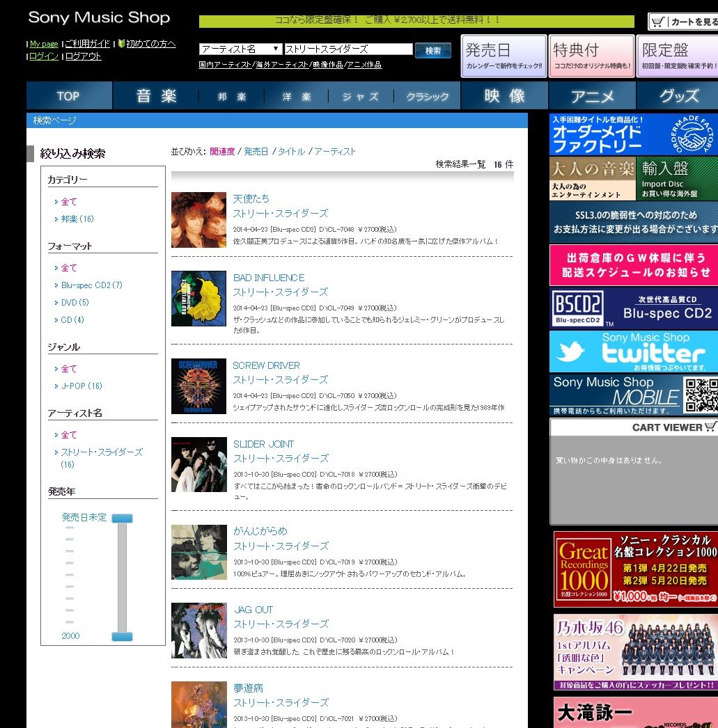Open the SCREW DRIVER album title link
Viewport: 718px width, 728px height.
pos(266,365)
